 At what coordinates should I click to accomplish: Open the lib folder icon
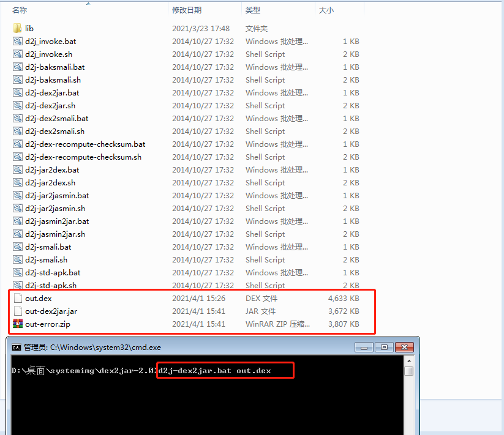(17, 28)
